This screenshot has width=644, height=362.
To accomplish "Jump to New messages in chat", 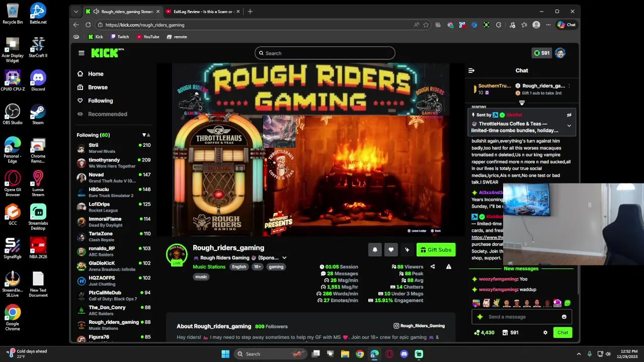I will click(521, 268).
